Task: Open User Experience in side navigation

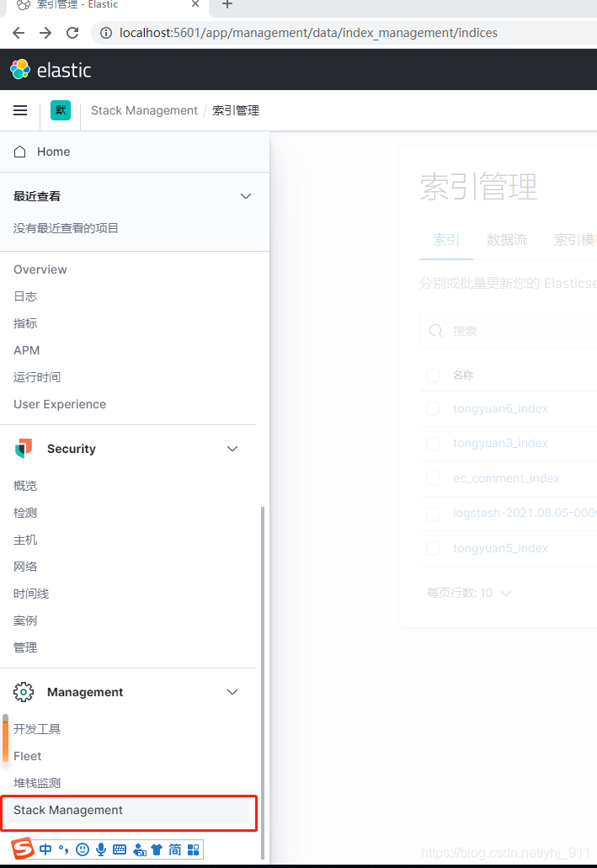Action: (60, 404)
